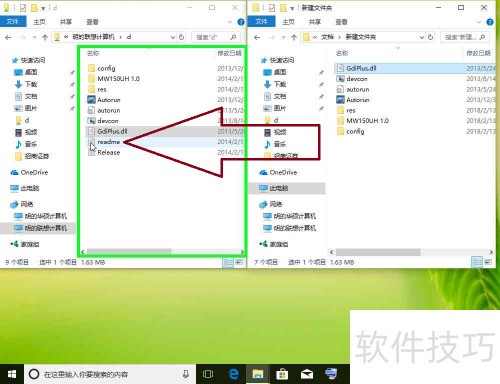Sort by 修改日期 column in the right window
Image resolution: width=500 pixels, height=384 pixels.
(479, 53)
